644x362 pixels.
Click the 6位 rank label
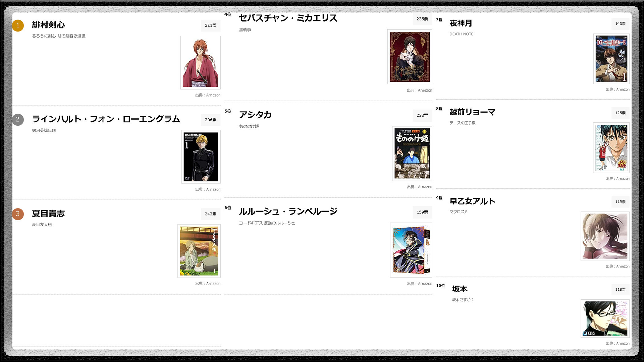tap(228, 208)
